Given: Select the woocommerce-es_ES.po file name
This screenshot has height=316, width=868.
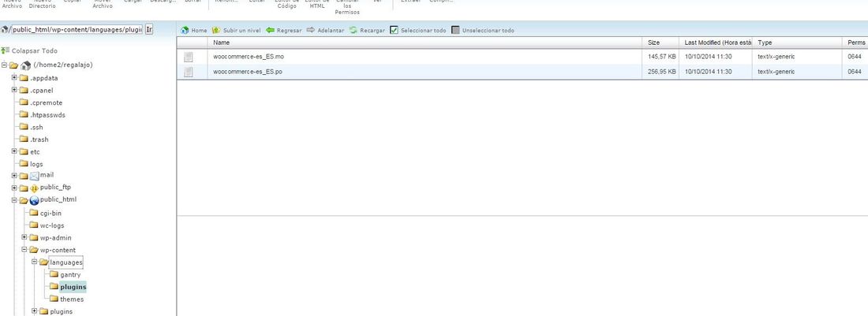Looking at the screenshot, I should [x=248, y=72].
